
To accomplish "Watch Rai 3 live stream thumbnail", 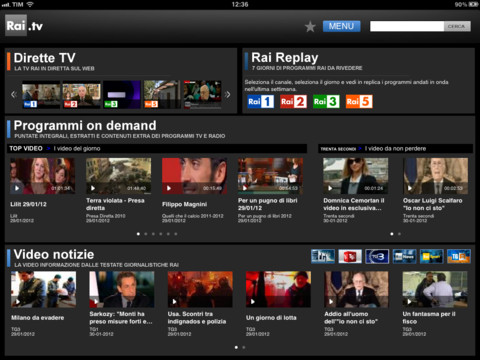I will click(122, 94).
